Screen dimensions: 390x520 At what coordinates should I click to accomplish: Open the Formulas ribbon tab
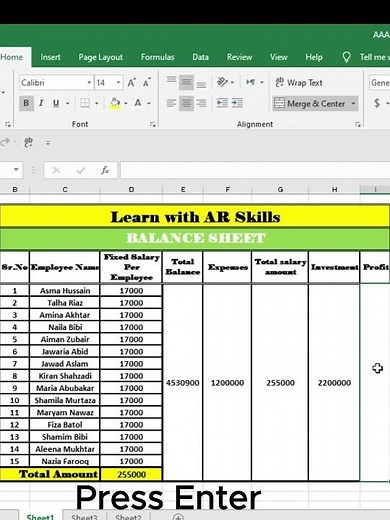[x=157, y=57]
